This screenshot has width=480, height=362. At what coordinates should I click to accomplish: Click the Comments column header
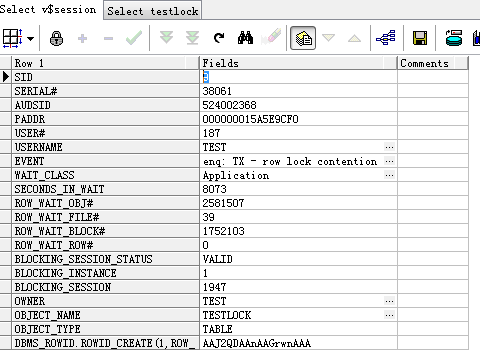(x=433, y=63)
